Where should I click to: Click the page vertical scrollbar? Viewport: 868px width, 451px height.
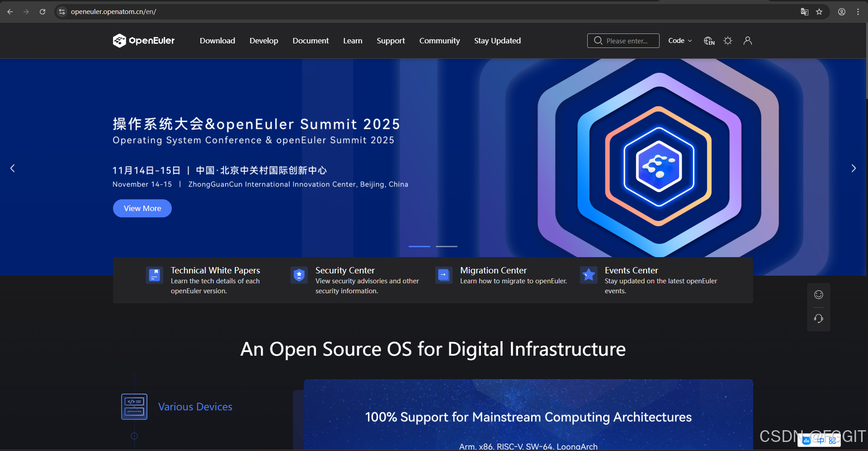[866, 61]
